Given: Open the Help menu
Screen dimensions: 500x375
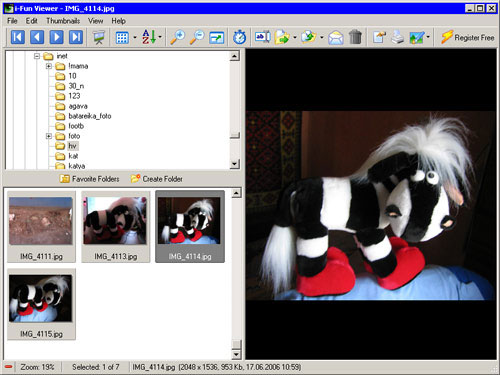Looking at the screenshot, I should 118,21.
